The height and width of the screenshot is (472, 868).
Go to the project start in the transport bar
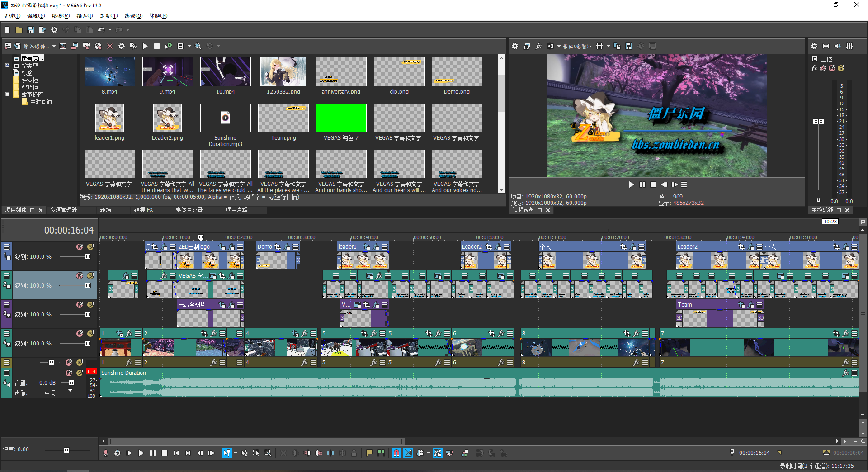pyautogui.click(x=176, y=453)
